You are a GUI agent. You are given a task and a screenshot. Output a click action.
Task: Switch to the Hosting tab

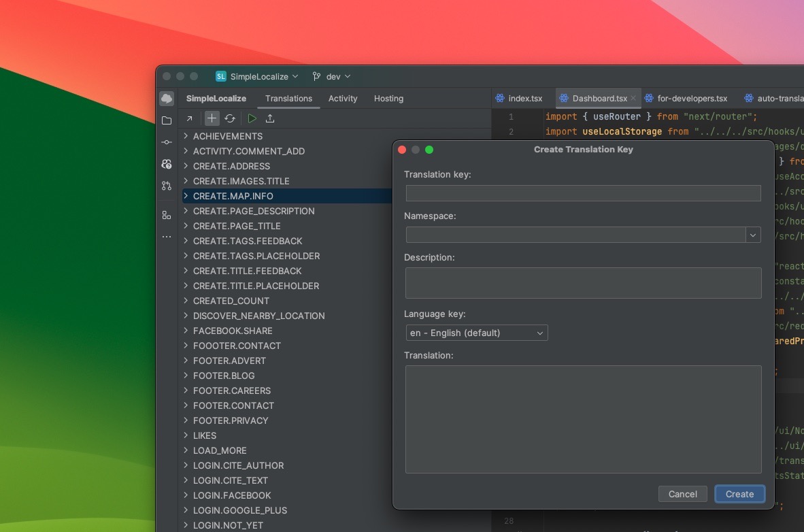(388, 99)
